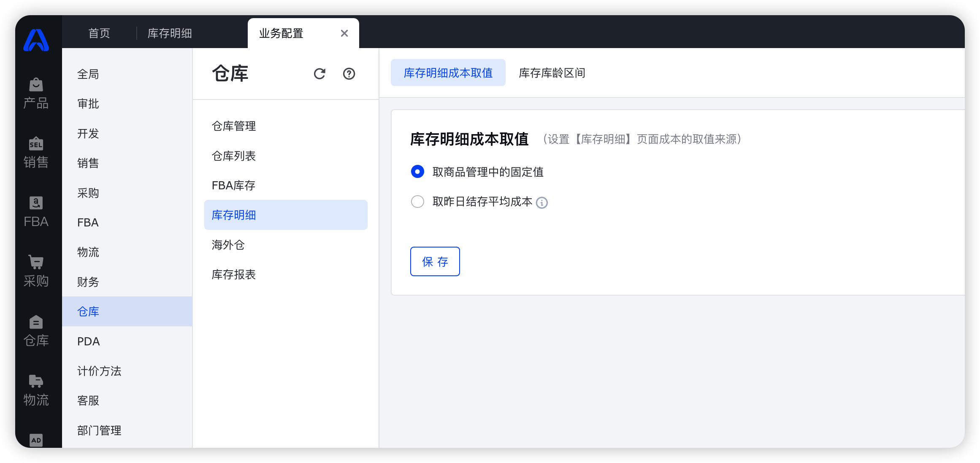Click the 产品 sidebar icon
980x463 pixels.
(36, 94)
